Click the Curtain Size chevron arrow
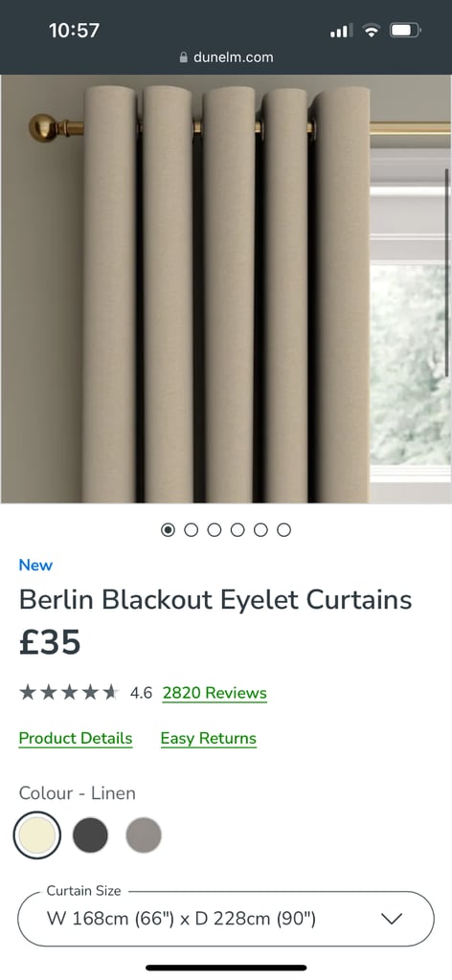This screenshot has height=980, width=452. (x=392, y=919)
